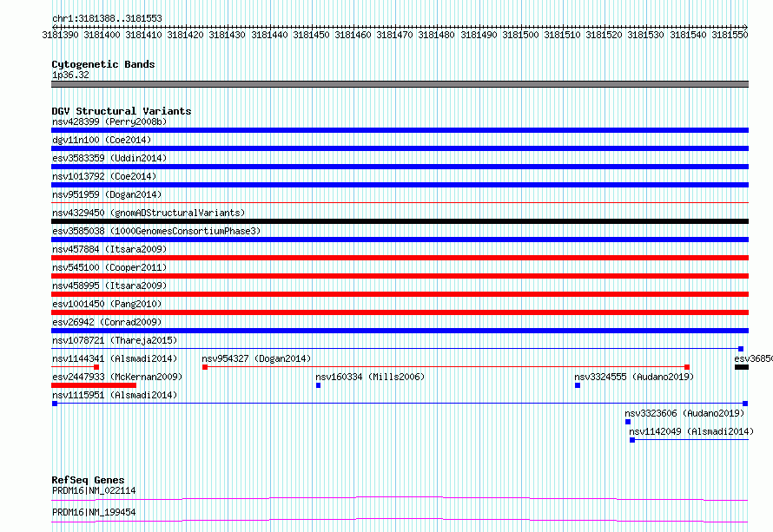773x532 pixels.
Task: Click the blue bar of nsv428399
Action: click(400, 130)
